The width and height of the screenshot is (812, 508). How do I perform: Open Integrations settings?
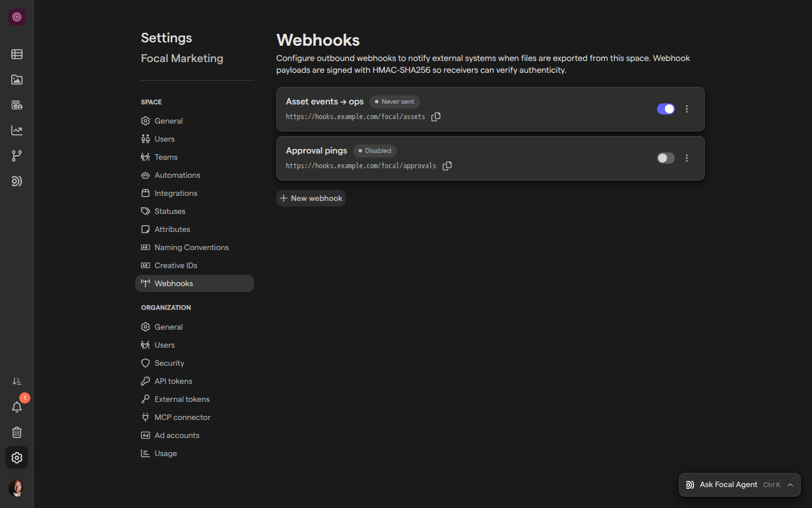pos(195,193)
